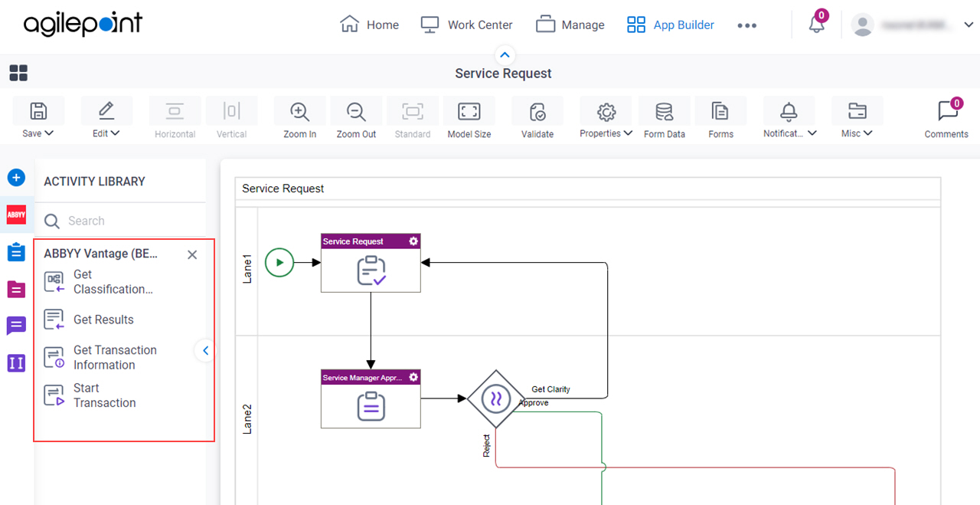This screenshot has height=505, width=980.
Task: Select the ABBYY sidebar tab
Action: click(x=16, y=215)
